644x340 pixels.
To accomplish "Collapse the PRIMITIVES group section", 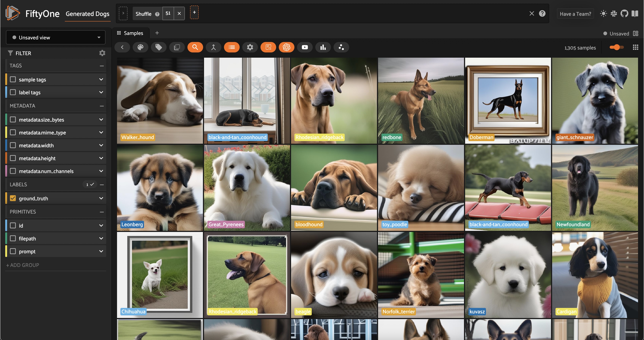I will [x=102, y=212].
